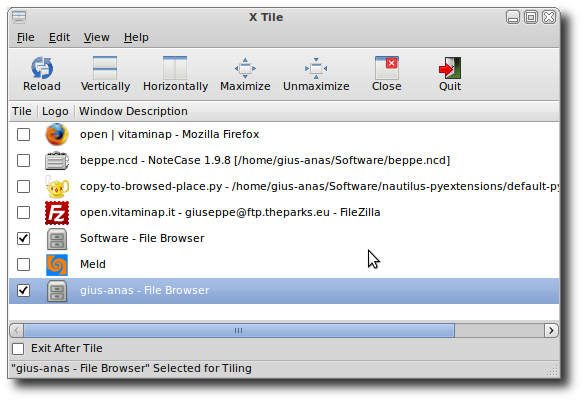584x402 pixels.
Task: Click the Firefox logo in the list
Action: pos(57,134)
